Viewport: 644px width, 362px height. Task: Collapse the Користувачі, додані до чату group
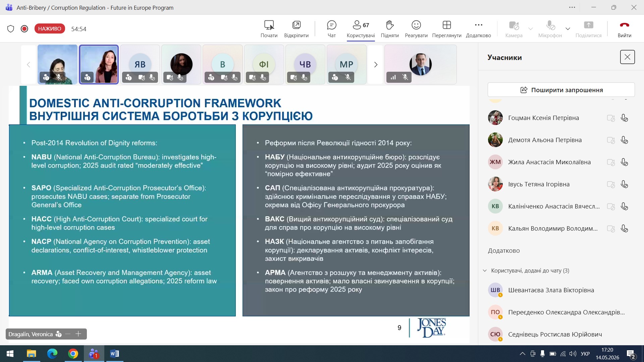point(485,270)
